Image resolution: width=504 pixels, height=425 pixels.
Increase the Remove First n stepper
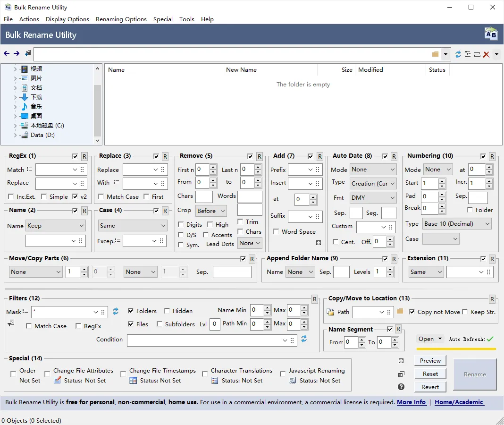coord(213,167)
